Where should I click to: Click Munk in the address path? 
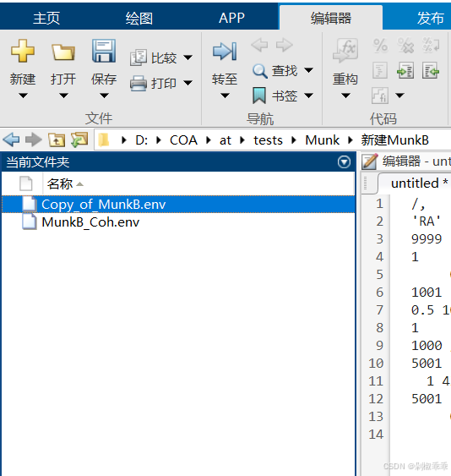tap(322, 140)
